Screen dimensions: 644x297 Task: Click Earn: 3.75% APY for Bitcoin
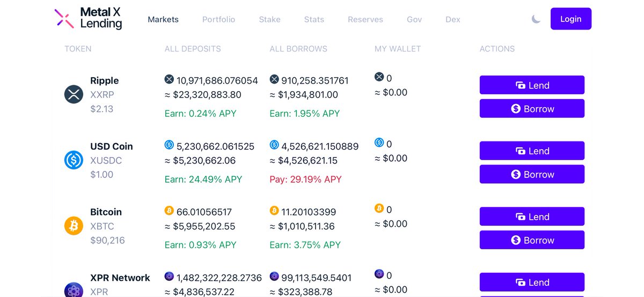305,245
